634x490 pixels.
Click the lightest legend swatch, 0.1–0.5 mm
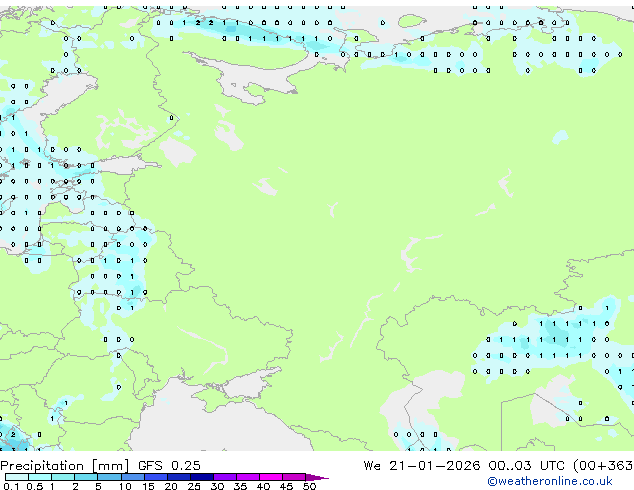(17, 477)
